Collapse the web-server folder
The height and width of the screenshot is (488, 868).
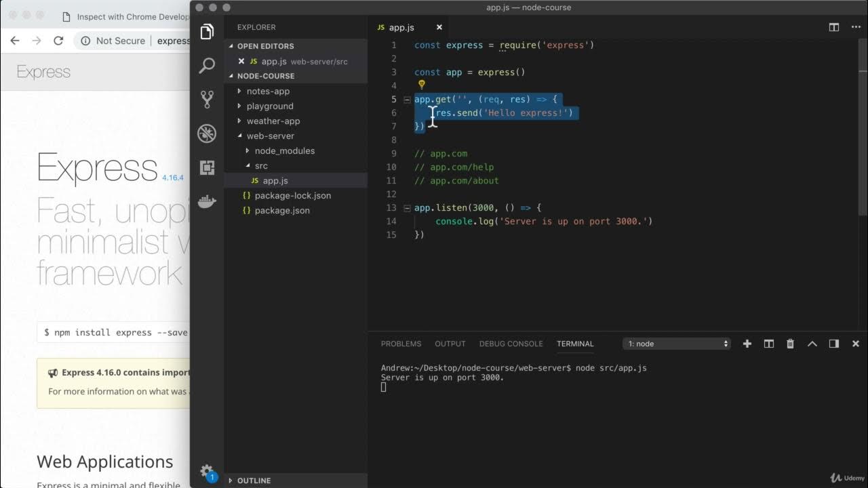click(239, 136)
